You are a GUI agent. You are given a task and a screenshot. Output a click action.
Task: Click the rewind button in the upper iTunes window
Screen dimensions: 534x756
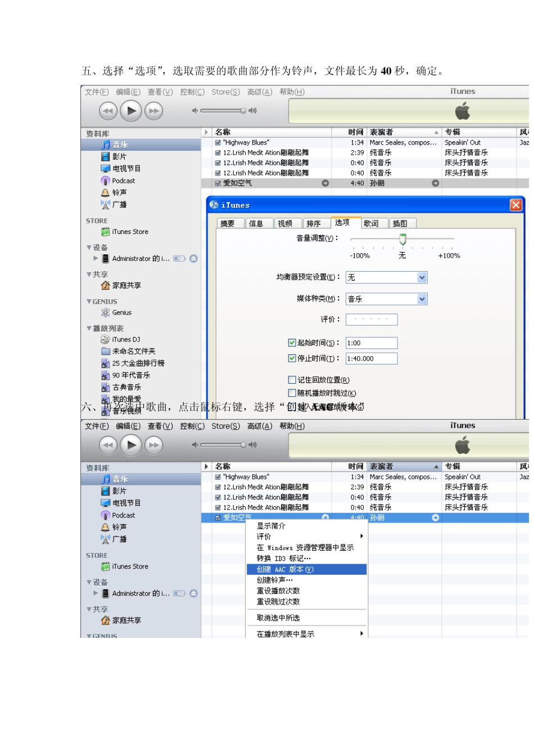point(108,111)
